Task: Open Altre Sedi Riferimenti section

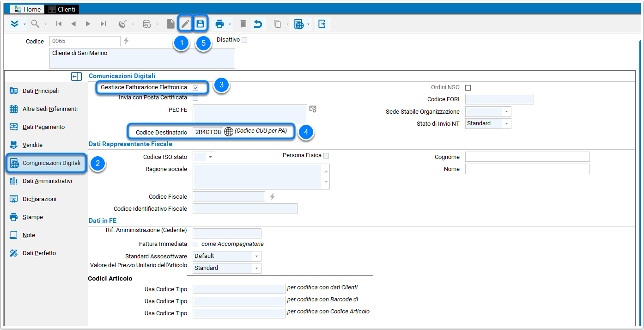Action: click(x=46, y=109)
